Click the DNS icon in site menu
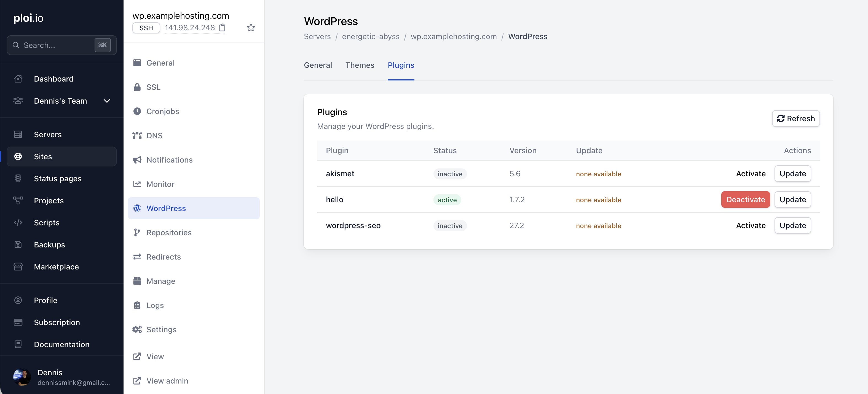 pos(137,135)
